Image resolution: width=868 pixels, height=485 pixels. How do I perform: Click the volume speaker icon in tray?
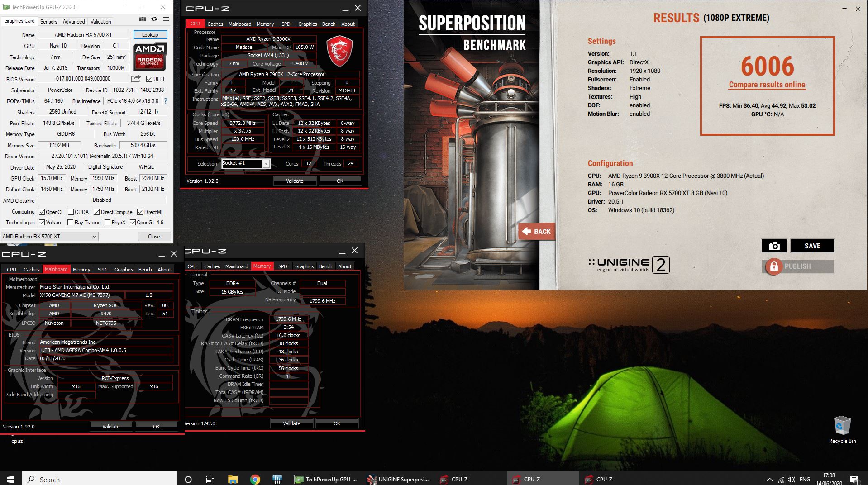[792, 480]
